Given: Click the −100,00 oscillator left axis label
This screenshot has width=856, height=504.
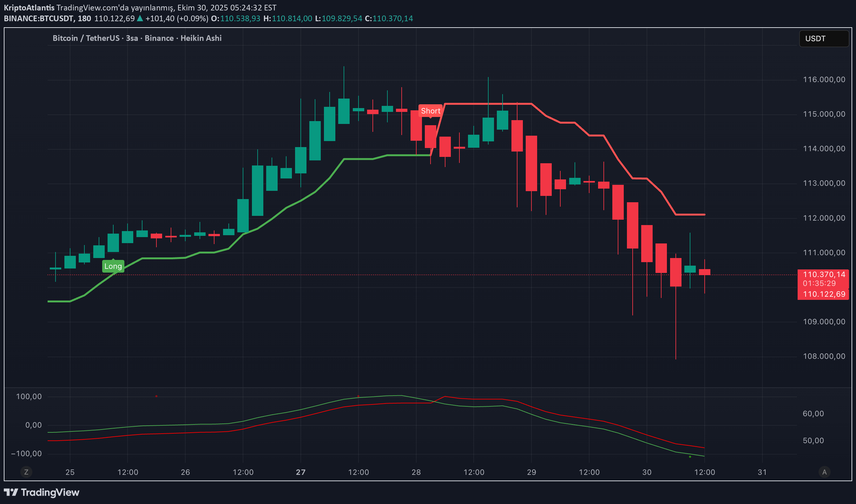Looking at the screenshot, I should [27, 453].
